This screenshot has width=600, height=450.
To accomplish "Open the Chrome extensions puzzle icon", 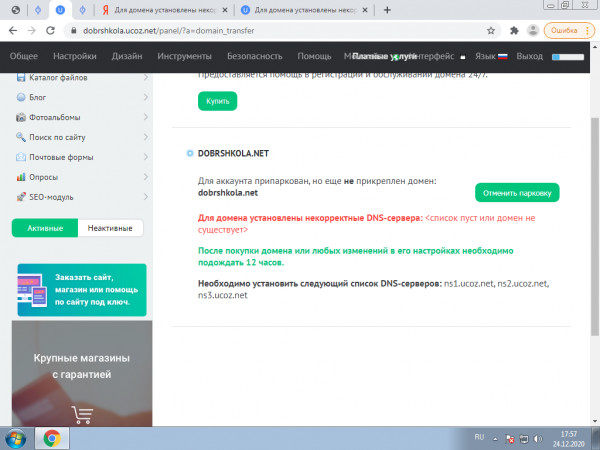I will [514, 31].
